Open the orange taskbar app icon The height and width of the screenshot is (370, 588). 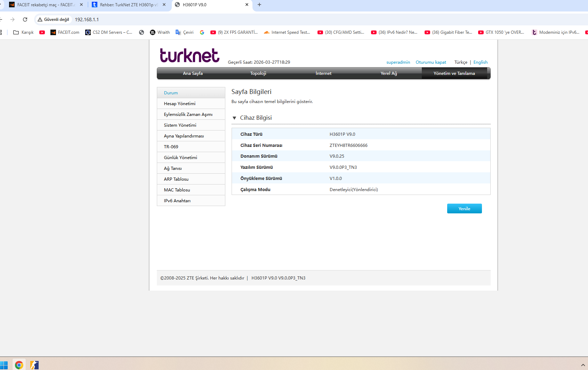[x=34, y=365]
